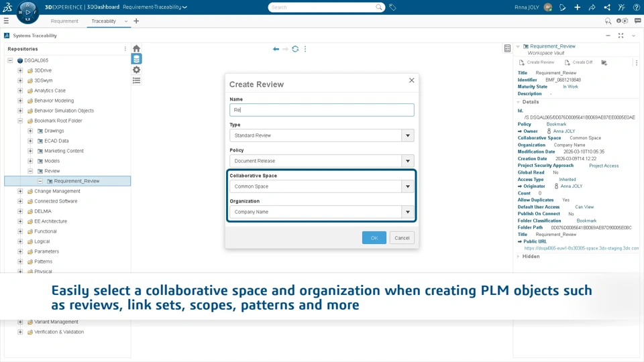Expand the DELMIA tree node
This screenshot has width=644, height=362.
point(20,211)
